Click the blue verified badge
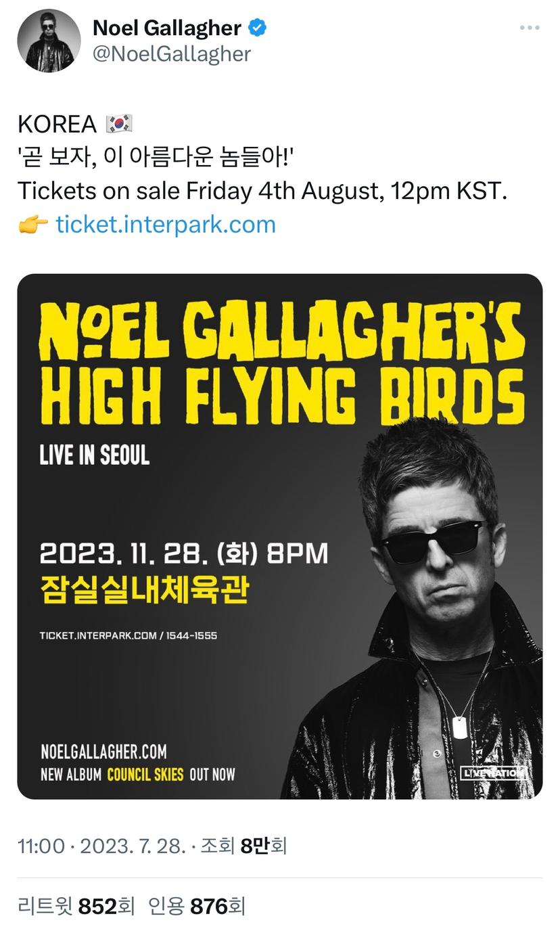560x931 pixels. pos(258,28)
